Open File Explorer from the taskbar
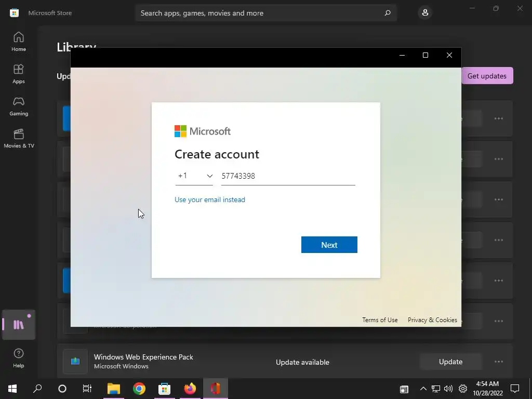 pyautogui.click(x=114, y=389)
